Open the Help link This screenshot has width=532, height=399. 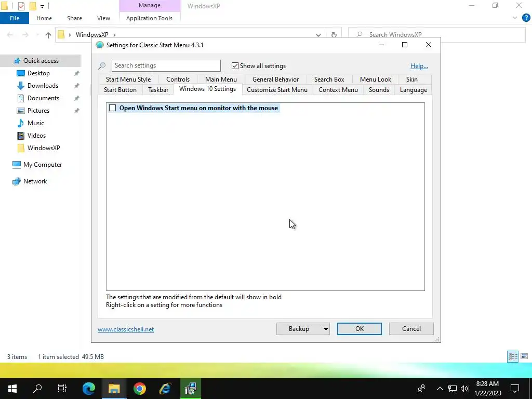click(419, 66)
